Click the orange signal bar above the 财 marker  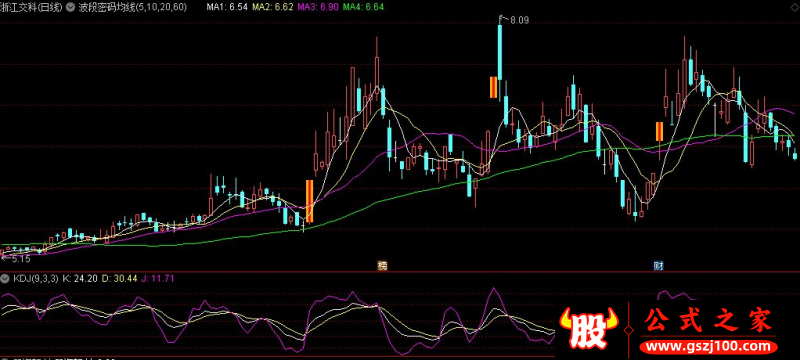659,132
